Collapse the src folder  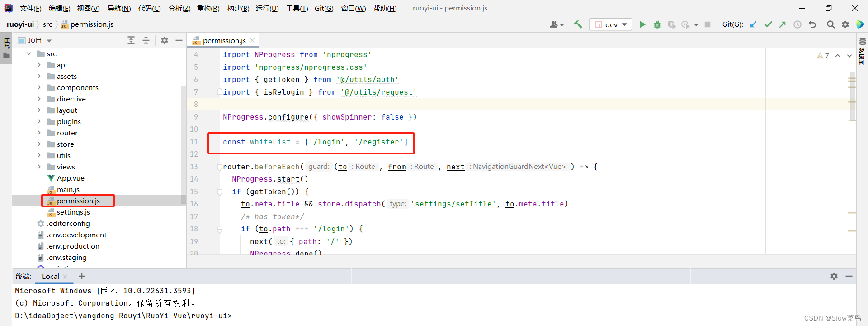pyautogui.click(x=29, y=53)
